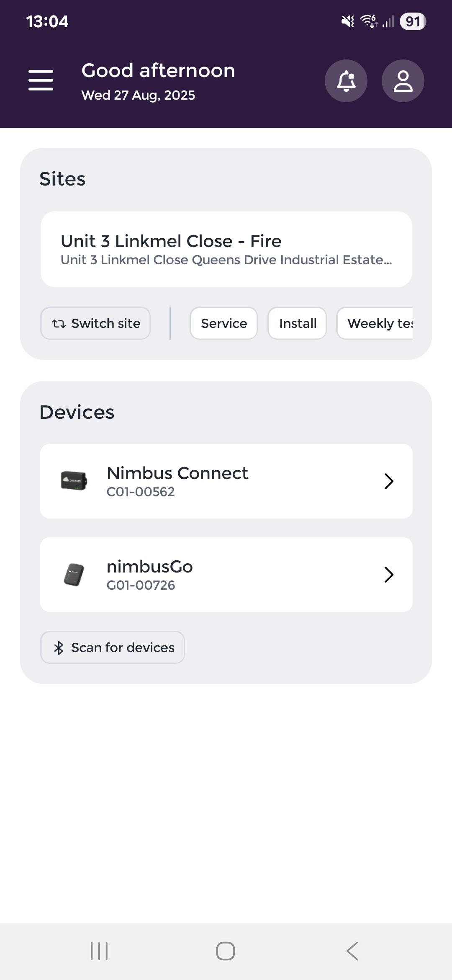This screenshot has width=452, height=980.
Task: Select the Install chip
Action: pyautogui.click(x=298, y=323)
